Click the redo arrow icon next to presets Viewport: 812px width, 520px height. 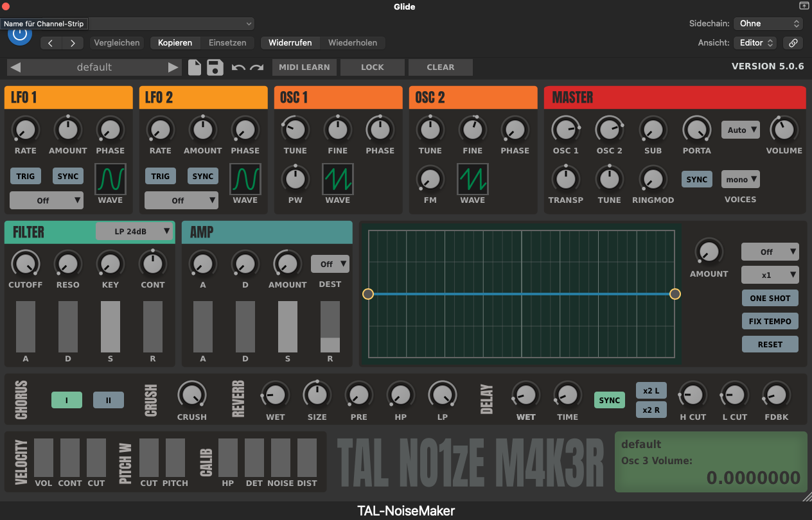coord(257,67)
